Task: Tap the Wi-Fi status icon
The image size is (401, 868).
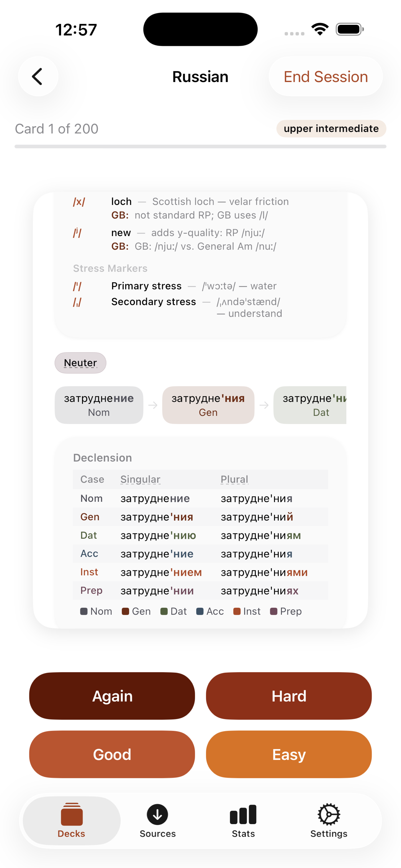Action: point(320,29)
